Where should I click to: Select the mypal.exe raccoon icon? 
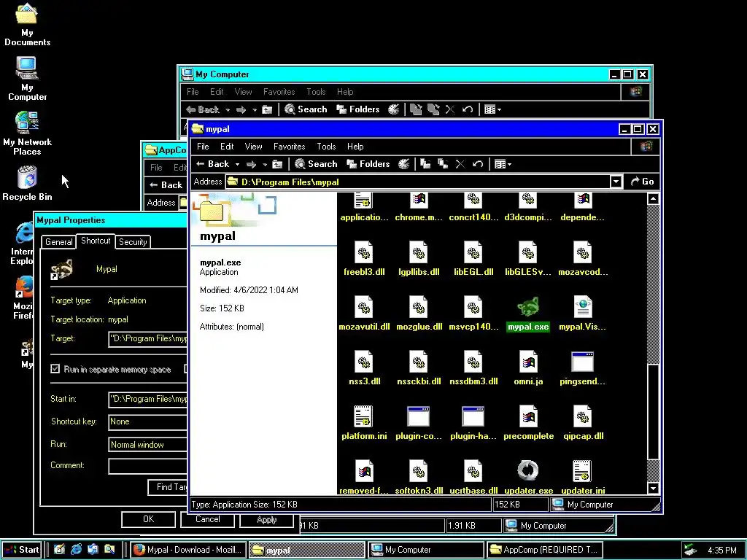pos(528,307)
